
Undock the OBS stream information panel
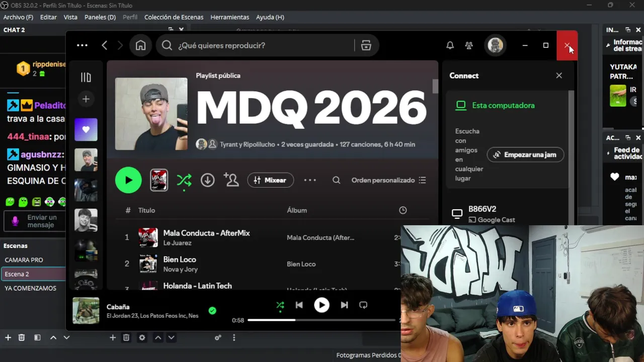628,30
